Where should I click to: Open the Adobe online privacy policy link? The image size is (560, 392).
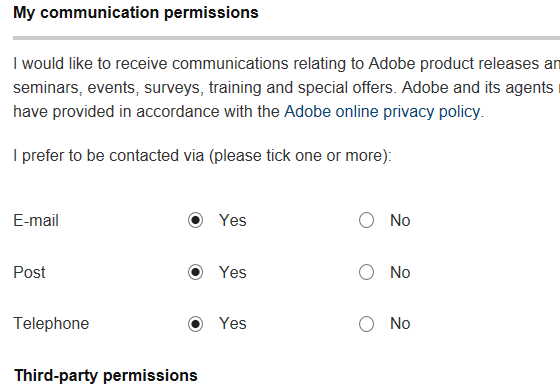(382, 112)
